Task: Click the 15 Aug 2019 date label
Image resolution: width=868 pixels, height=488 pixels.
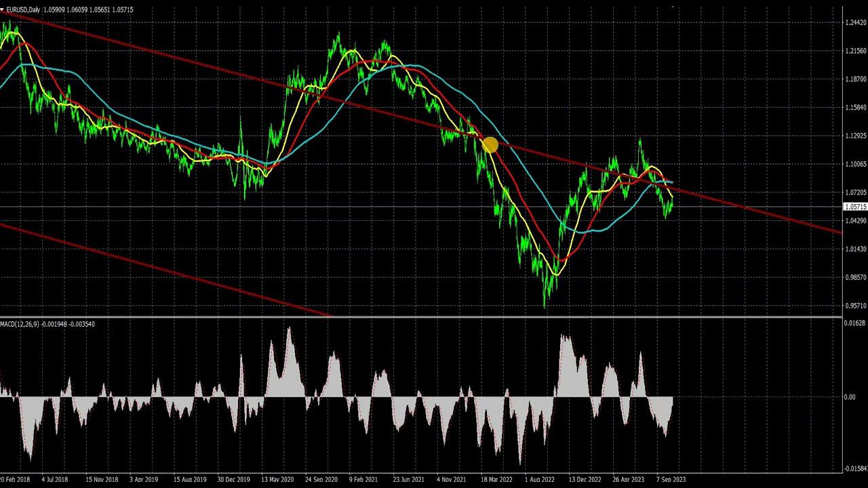Action: [189, 480]
